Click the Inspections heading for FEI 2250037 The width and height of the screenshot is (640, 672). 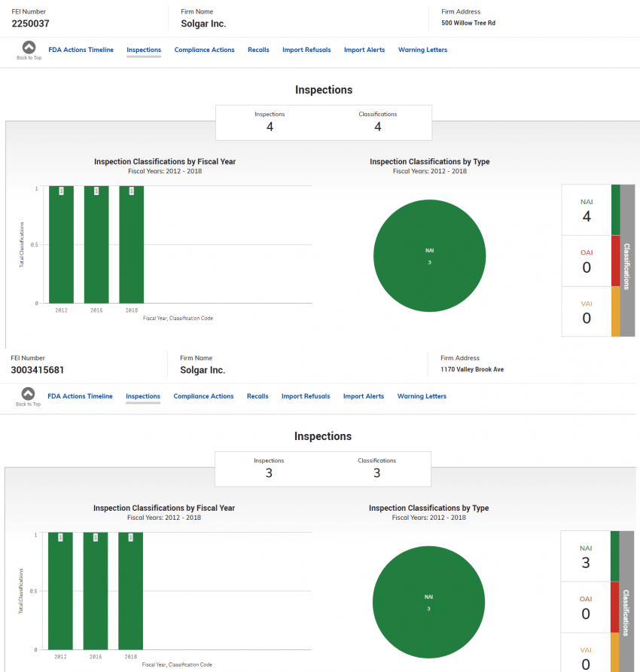click(324, 90)
